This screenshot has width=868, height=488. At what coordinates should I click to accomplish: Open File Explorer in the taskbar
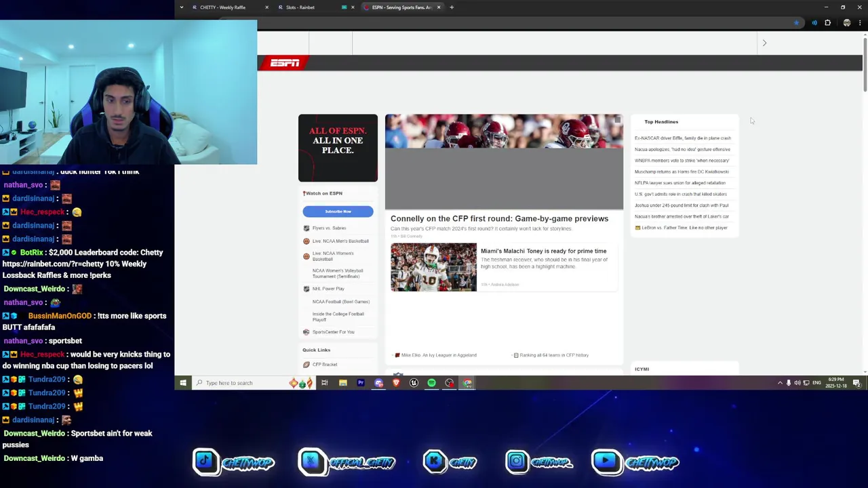coord(343,383)
